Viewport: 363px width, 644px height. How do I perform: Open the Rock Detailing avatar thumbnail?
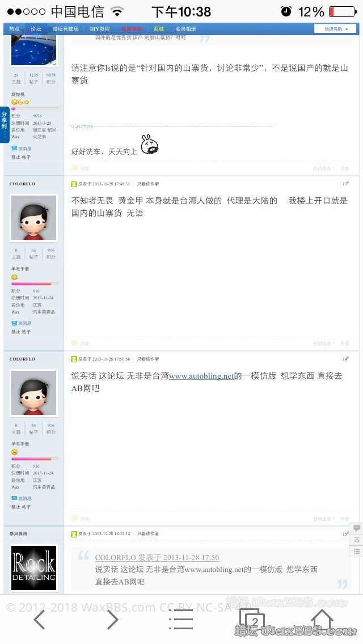click(33, 567)
